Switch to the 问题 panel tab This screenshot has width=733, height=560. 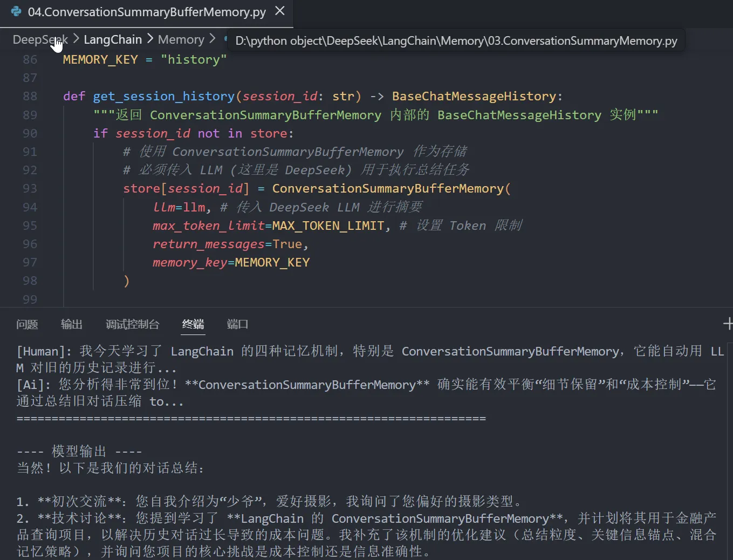point(27,324)
